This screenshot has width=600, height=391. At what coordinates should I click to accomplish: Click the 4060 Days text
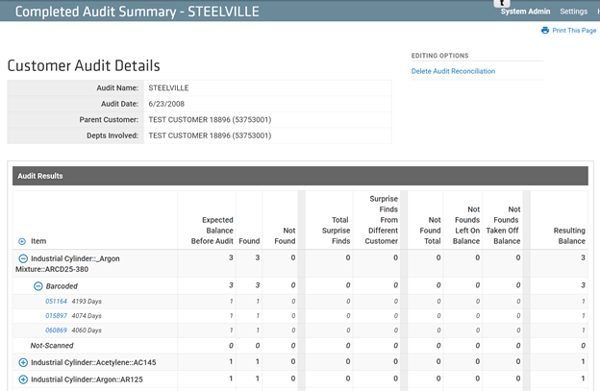[86, 330]
